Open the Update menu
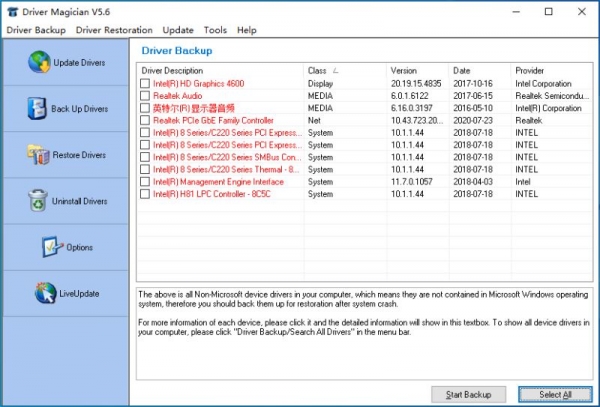 tap(178, 30)
